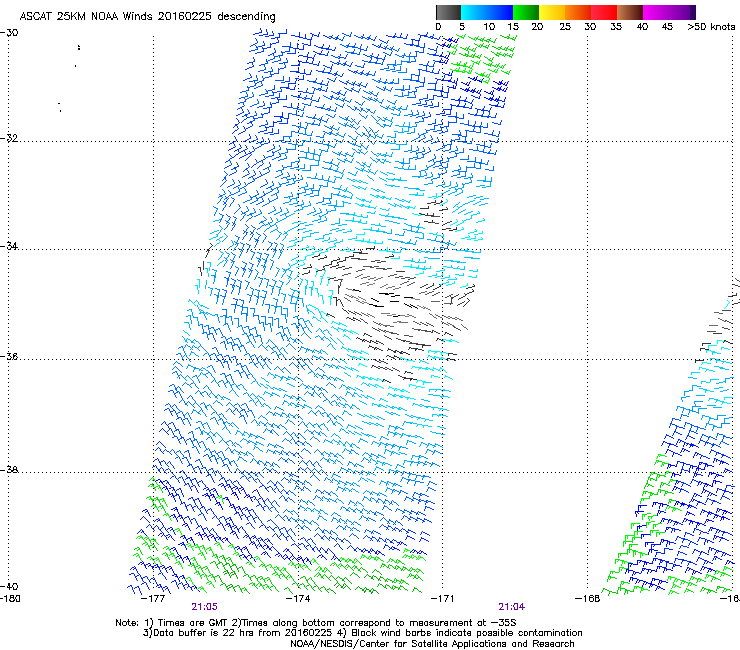This screenshot has height=650, width=740.
Task: Click the red 30-35 knots legend segment
Action: click(604, 12)
